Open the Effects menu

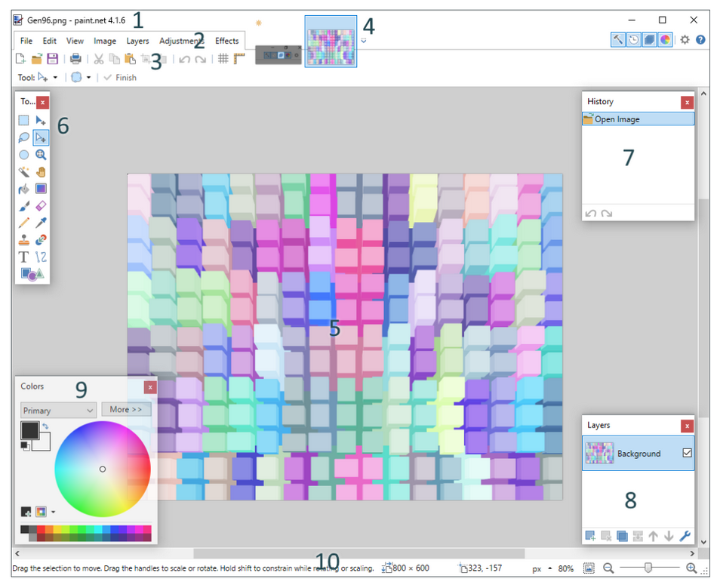pyautogui.click(x=226, y=41)
